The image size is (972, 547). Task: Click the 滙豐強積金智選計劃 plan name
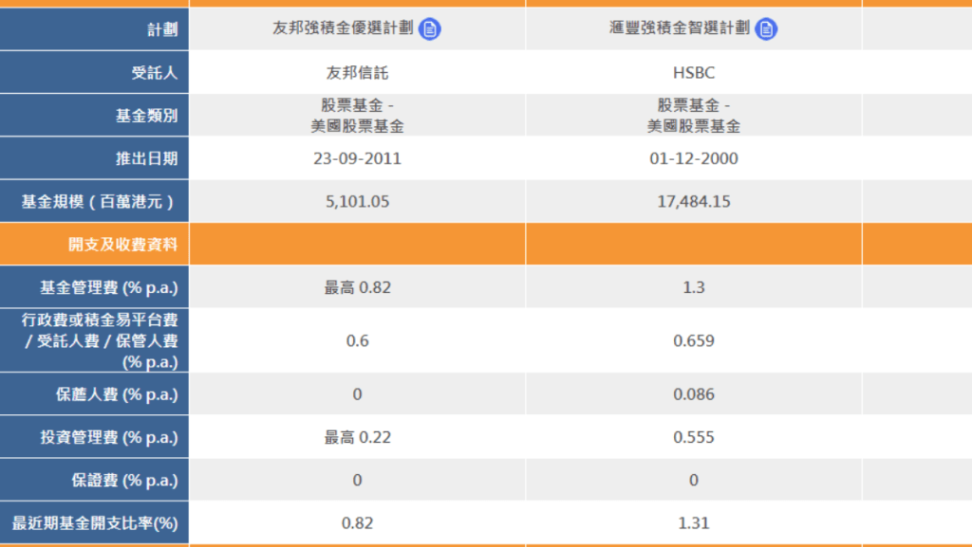point(679,29)
